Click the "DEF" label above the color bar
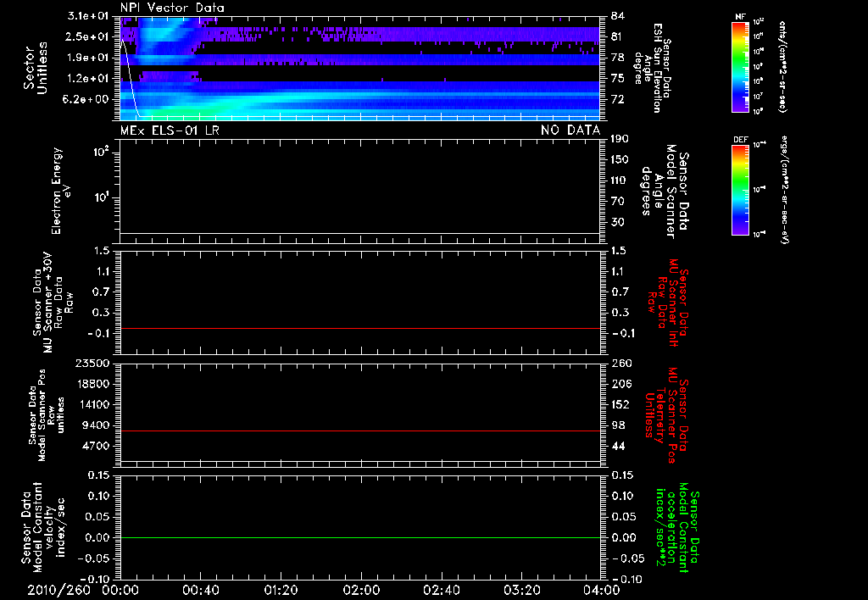 pos(741,140)
